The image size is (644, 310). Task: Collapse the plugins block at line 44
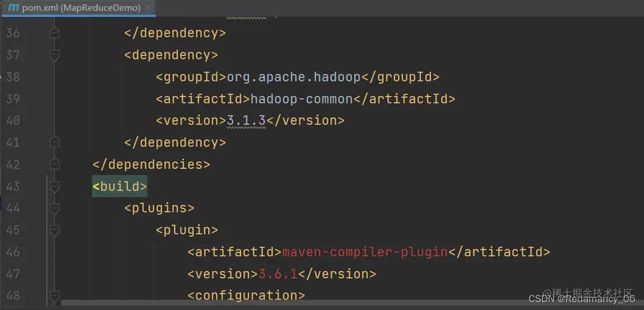click(x=55, y=208)
